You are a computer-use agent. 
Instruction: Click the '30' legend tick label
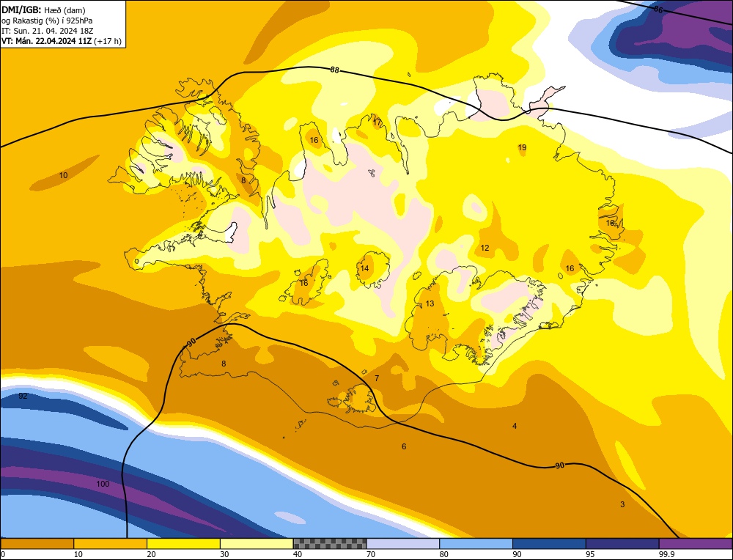pos(224,554)
